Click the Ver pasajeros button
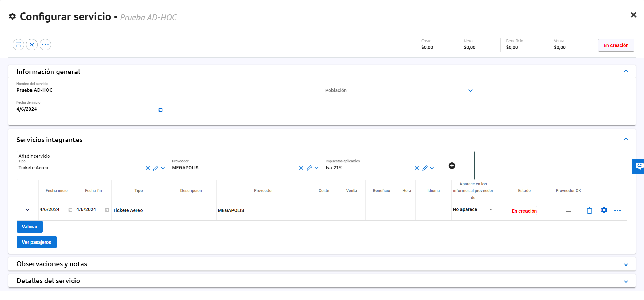 point(37,242)
